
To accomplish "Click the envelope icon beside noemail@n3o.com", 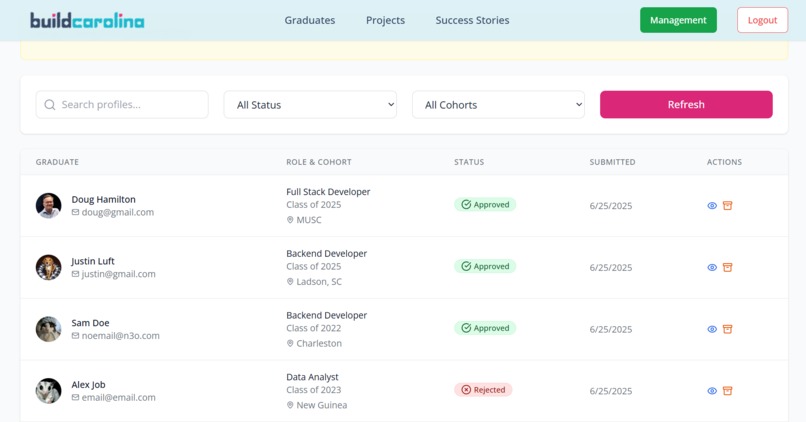I will pyautogui.click(x=76, y=336).
